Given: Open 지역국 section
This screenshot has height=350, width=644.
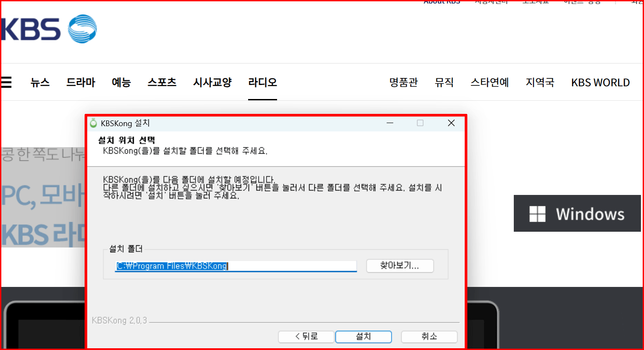Looking at the screenshot, I should [x=540, y=82].
